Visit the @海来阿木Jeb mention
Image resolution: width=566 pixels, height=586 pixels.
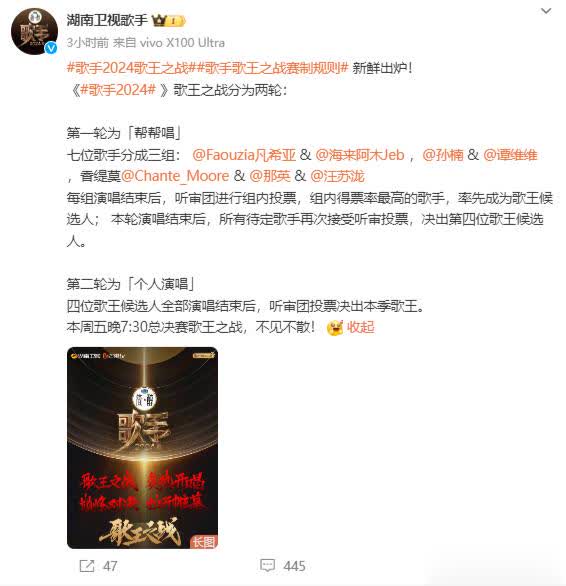click(x=360, y=155)
